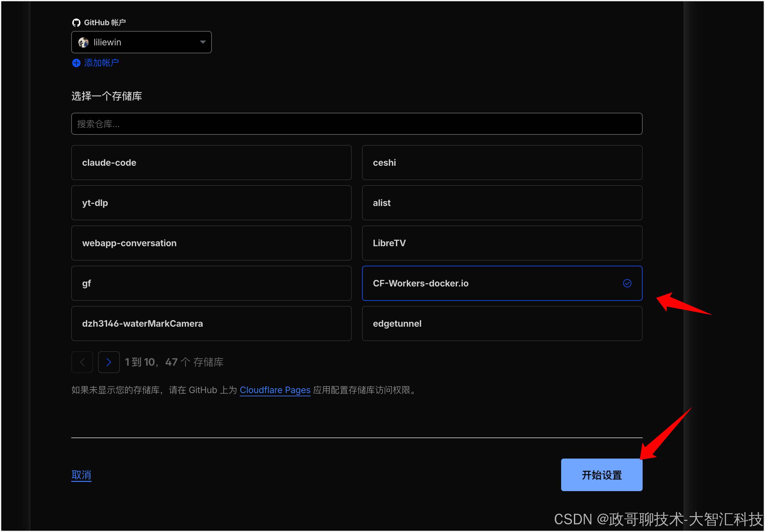
Task: Focus the 搜索仓库 search field
Action: click(357, 124)
